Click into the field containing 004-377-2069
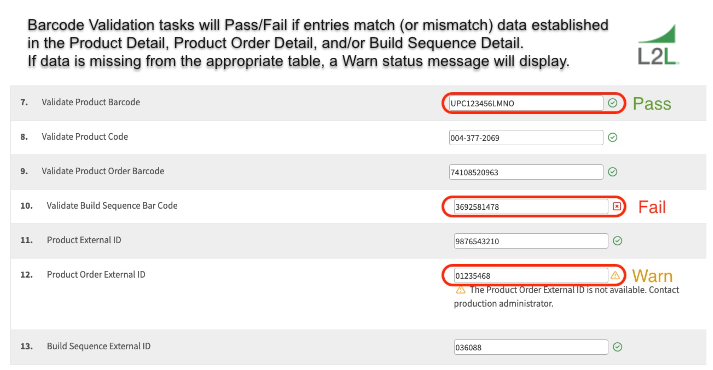 point(526,137)
